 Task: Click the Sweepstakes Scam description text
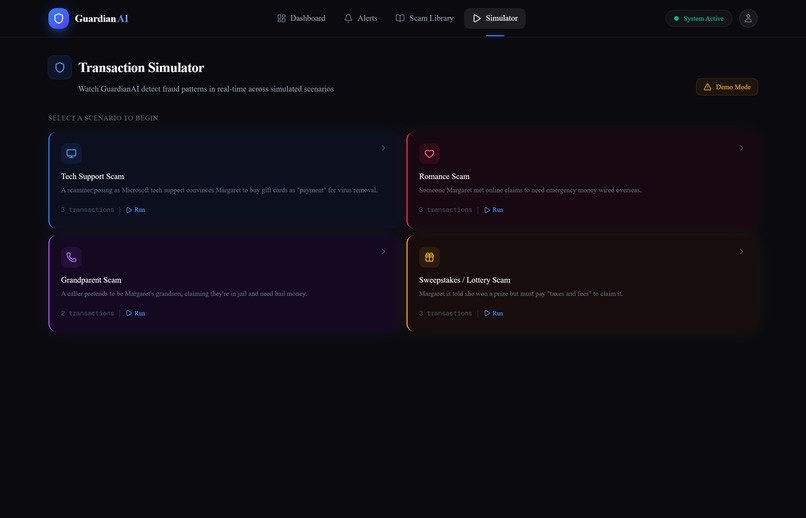pyautogui.click(x=521, y=294)
